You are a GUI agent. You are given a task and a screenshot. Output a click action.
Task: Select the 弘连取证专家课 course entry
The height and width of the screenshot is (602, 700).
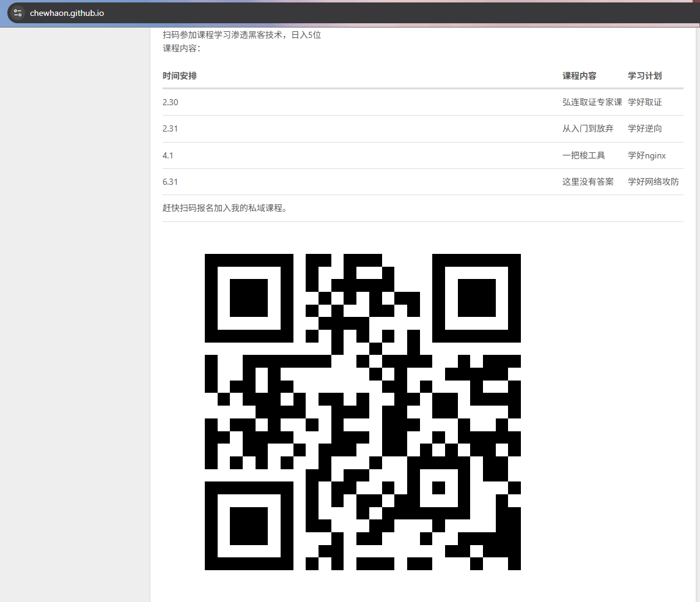coord(592,102)
